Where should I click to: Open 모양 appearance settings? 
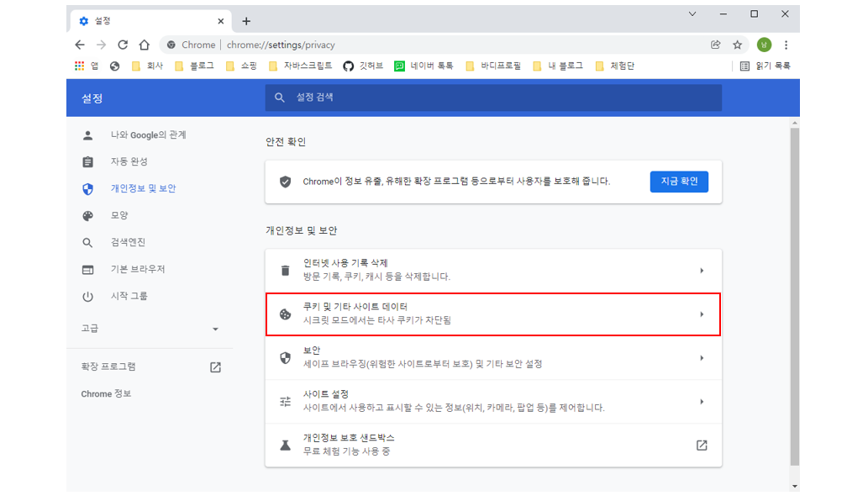[x=119, y=215]
